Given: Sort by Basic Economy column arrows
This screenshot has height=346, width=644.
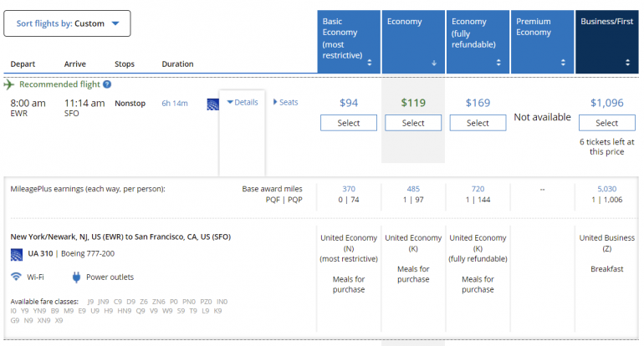Looking at the screenshot, I should [x=369, y=63].
